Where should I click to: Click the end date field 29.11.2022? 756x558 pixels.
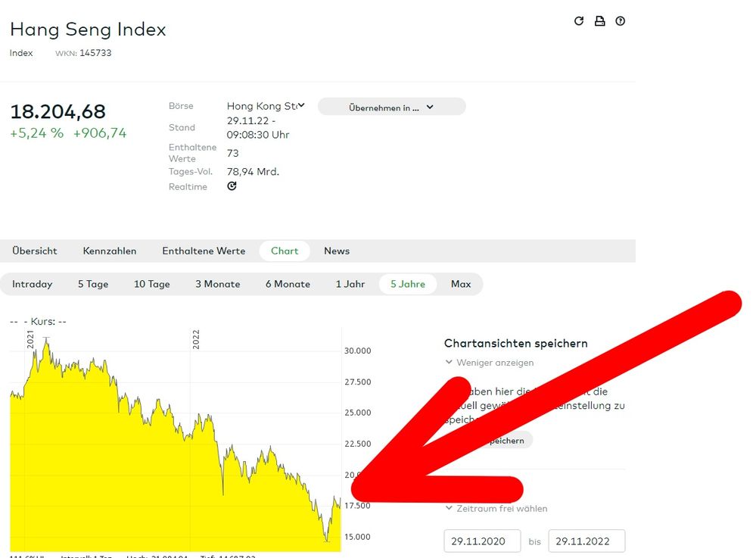point(586,541)
